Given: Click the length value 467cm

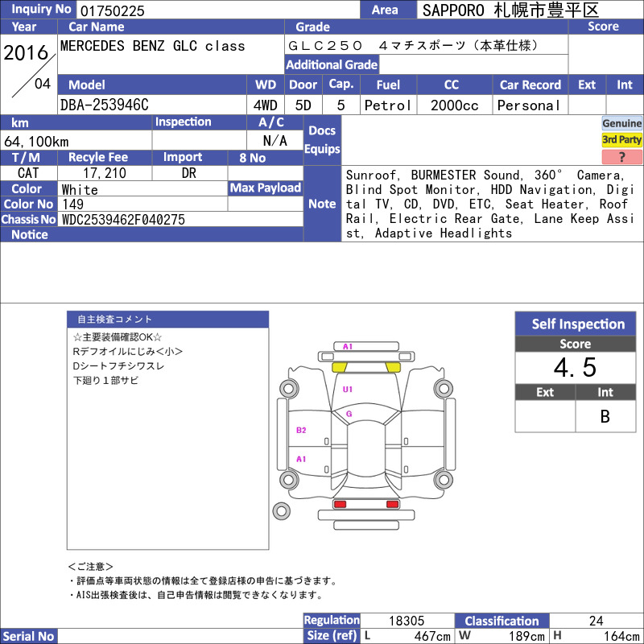Looking at the screenshot, I should pyautogui.click(x=432, y=636).
